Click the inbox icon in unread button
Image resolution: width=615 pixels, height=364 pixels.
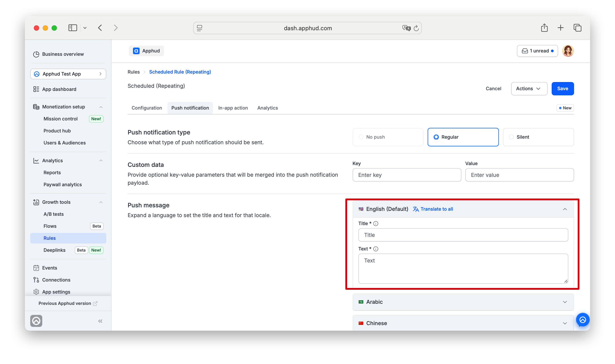[525, 51]
